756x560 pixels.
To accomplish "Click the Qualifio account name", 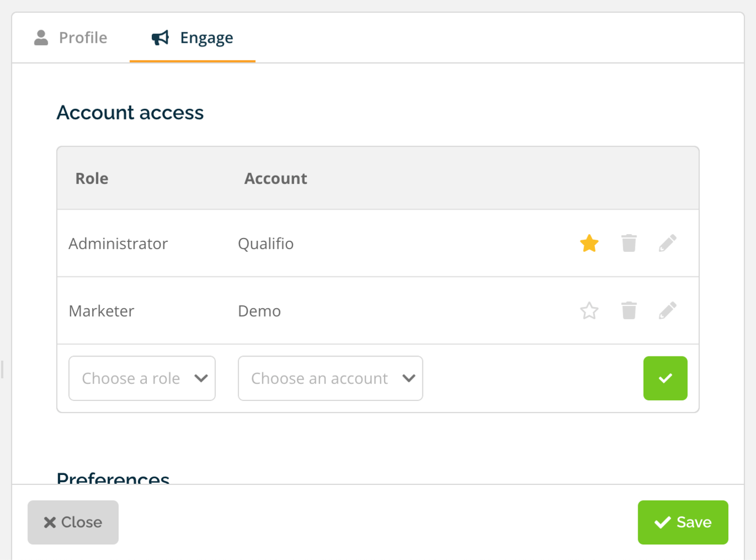I will click(266, 244).
